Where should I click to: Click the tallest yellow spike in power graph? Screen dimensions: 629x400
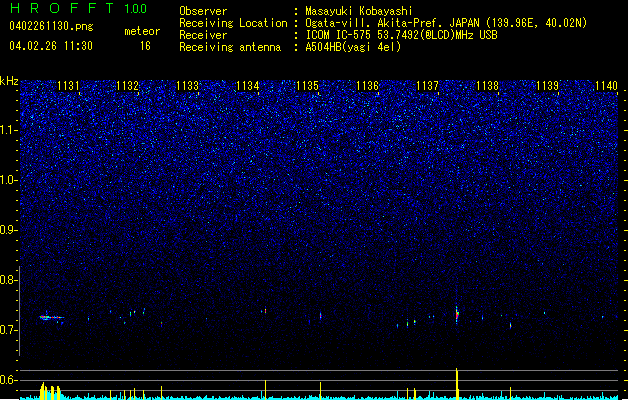457,383
